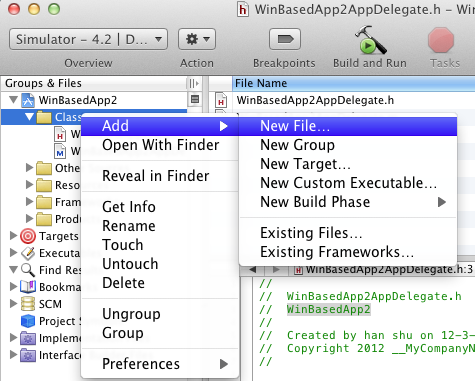Click the Implementation Files smart folder icon
The width and height of the screenshot is (475, 381).
click(28, 338)
